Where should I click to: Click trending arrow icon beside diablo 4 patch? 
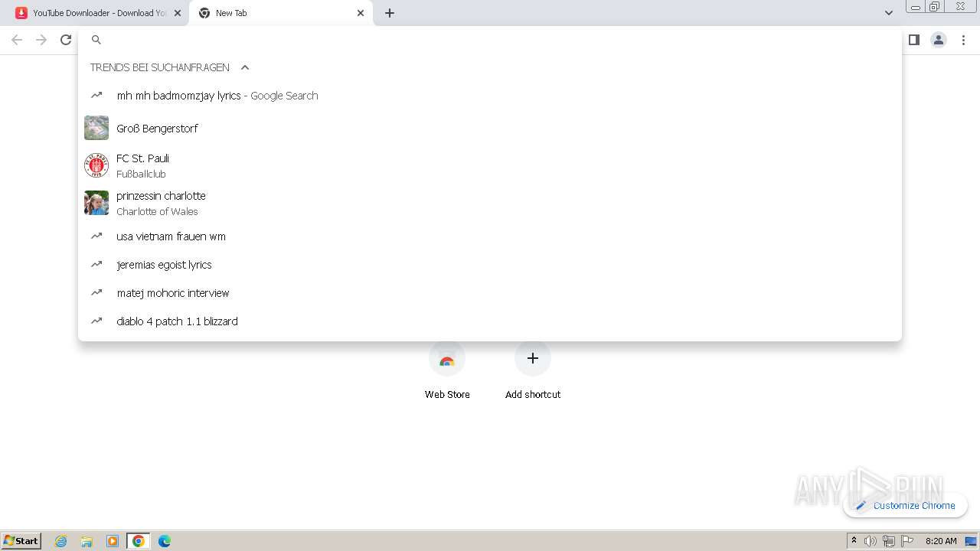96,321
